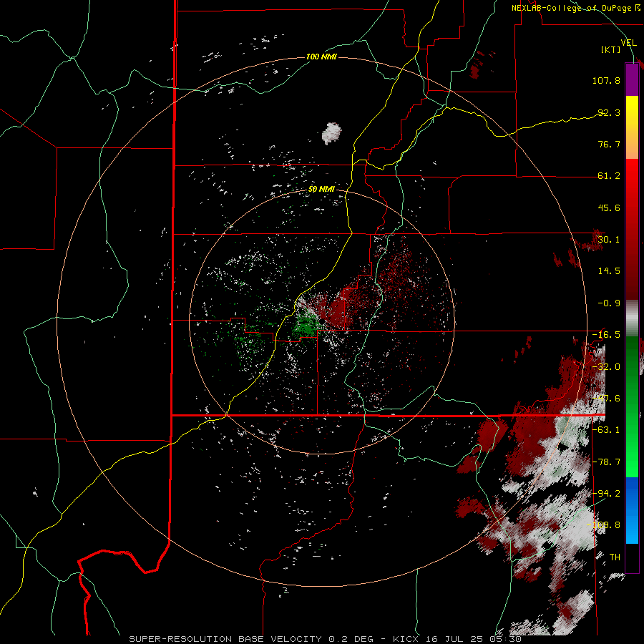Click the 100 NMI range ring label
This screenshot has height=644, width=644.
[321, 57]
